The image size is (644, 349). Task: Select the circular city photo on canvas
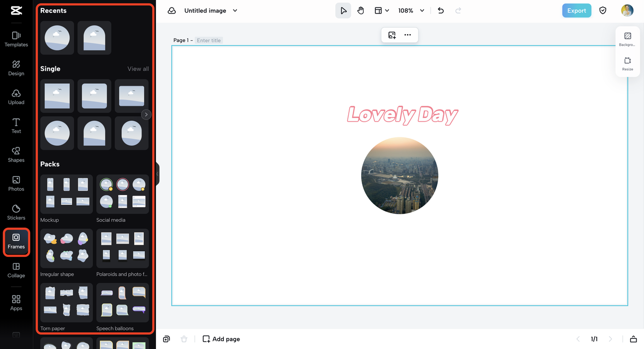point(399,176)
